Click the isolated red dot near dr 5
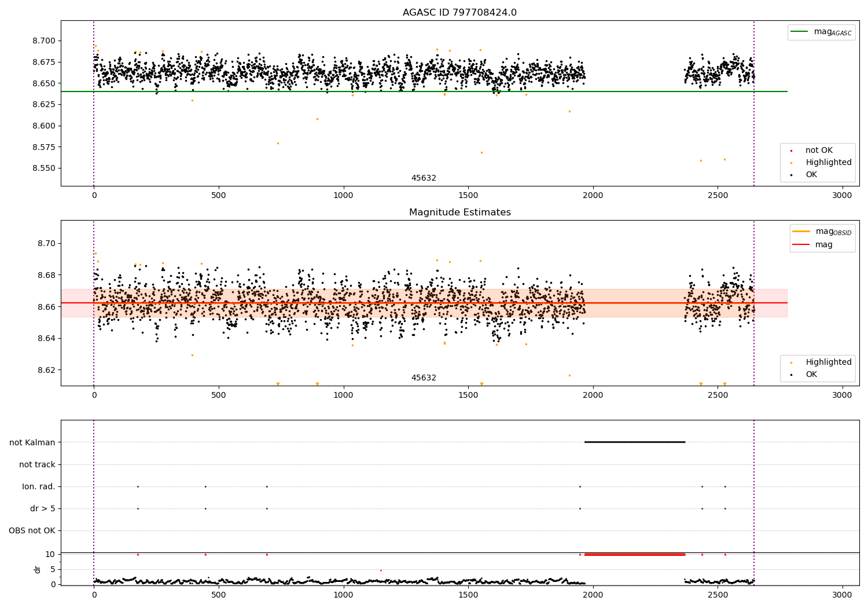 [381, 571]
